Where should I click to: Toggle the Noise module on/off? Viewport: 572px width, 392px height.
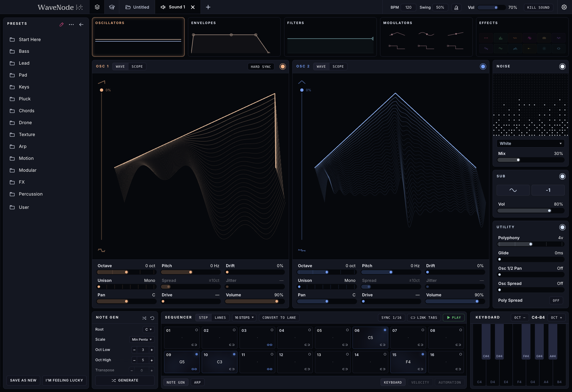click(562, 66)
